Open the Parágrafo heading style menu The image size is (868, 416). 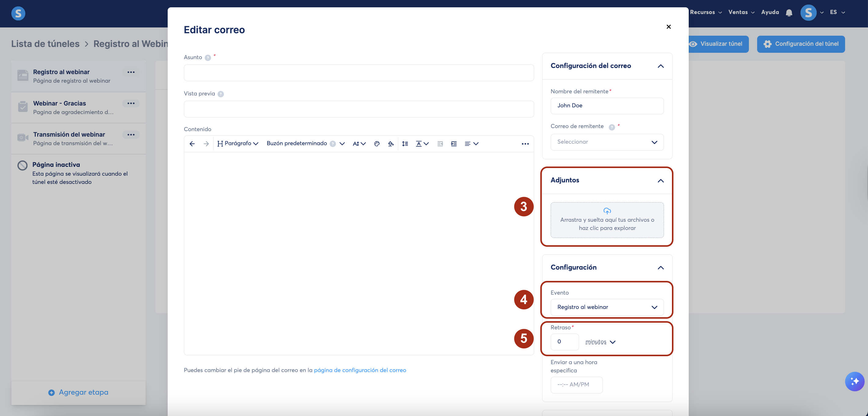point(238,144)
